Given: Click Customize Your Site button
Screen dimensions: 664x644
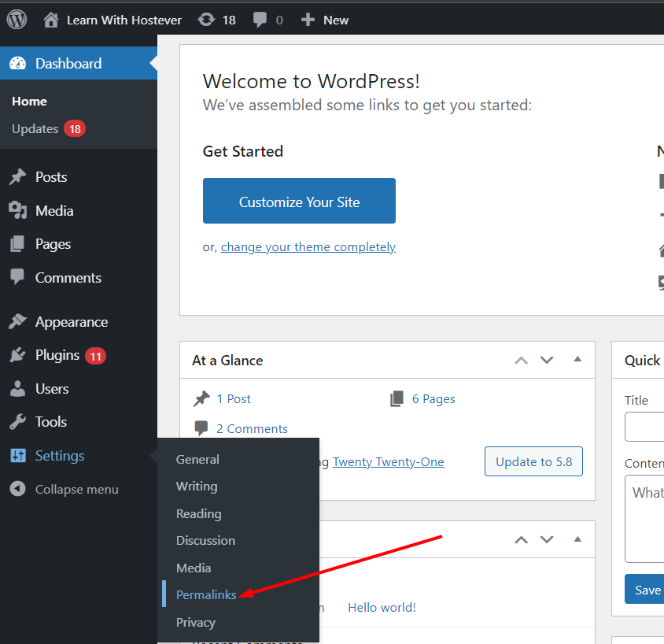Looking at the screenshot, I should pos(299,201).
